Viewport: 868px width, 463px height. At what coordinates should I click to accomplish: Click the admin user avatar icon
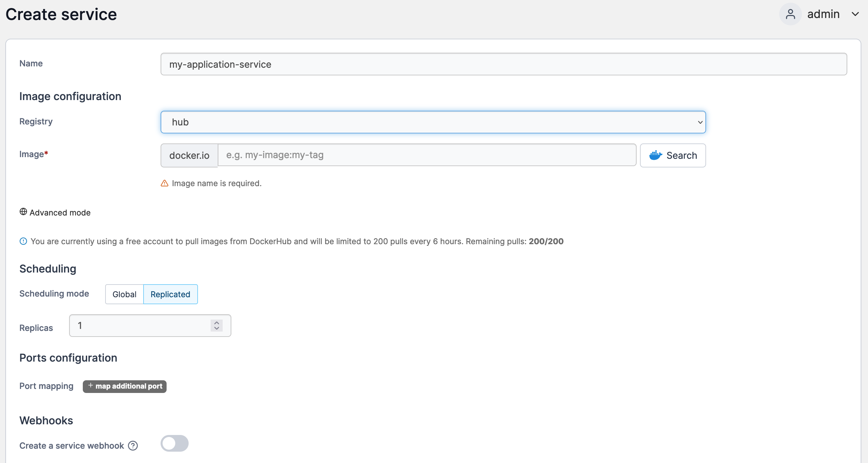click(x=790, y=14)
